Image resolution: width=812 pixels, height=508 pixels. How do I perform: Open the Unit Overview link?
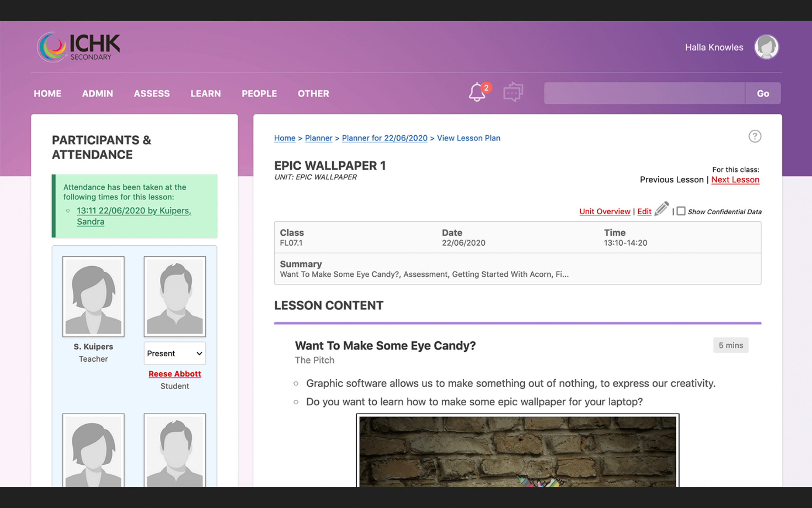tap(605, 212)
